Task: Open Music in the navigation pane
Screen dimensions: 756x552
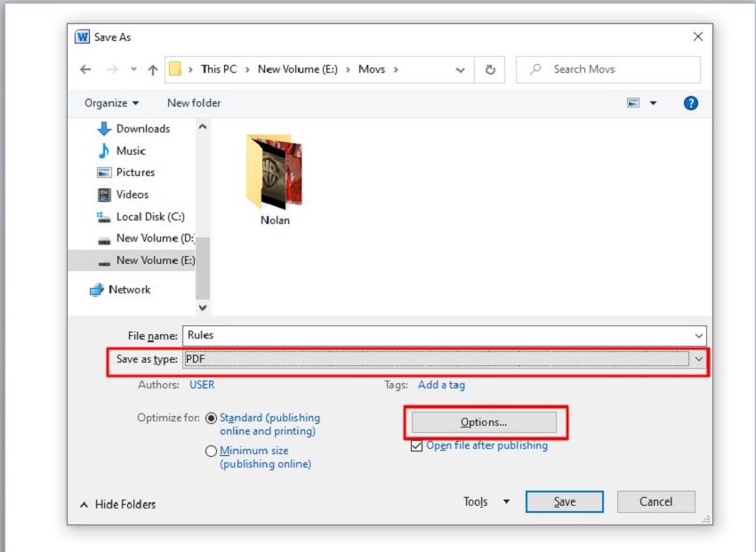Action: (131, 151)
